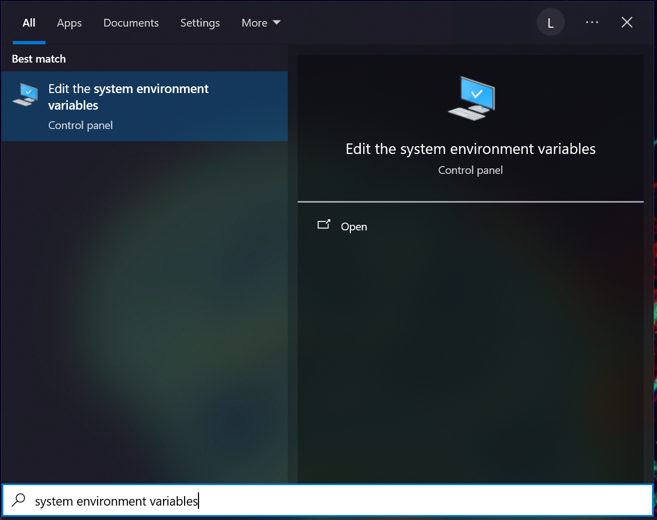Go to the Settings search tab
657x520 pixels.
click(x=200, y=23)
